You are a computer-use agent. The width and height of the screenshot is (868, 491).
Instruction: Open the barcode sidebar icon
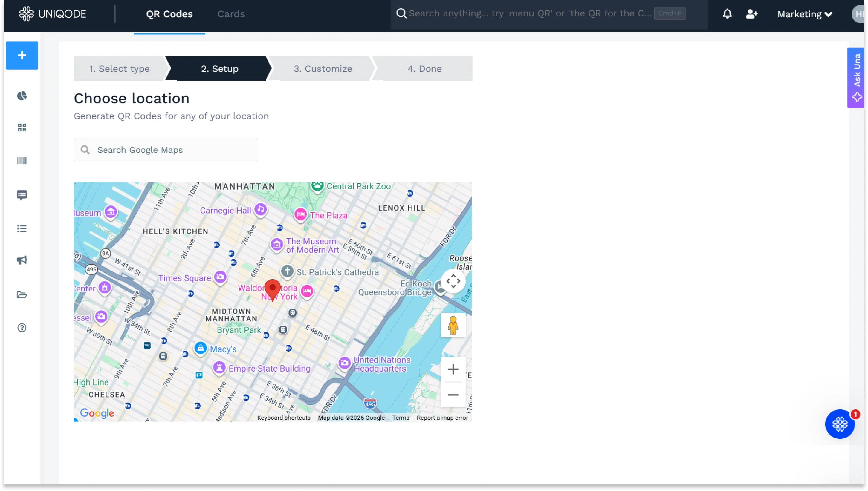[22, 160]
